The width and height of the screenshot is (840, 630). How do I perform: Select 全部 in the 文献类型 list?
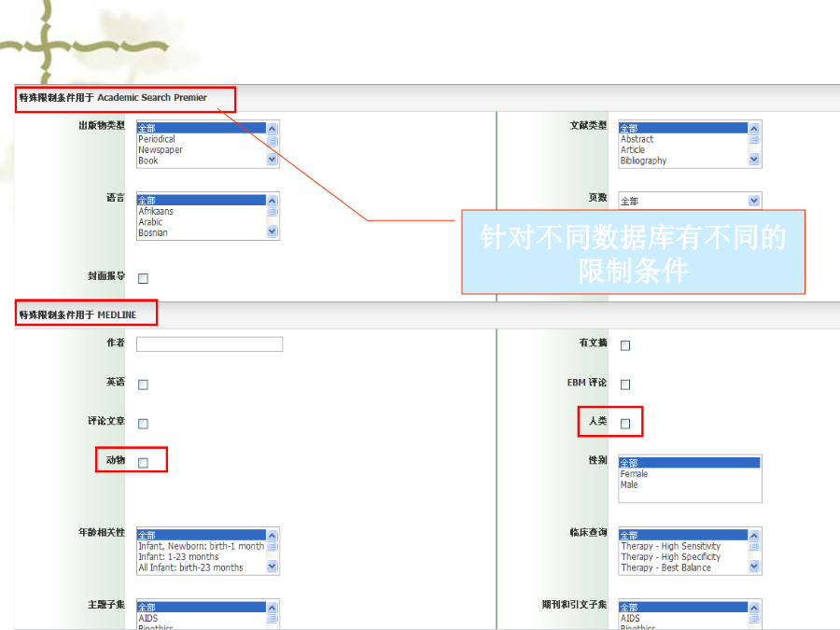(x=683, y=128)
